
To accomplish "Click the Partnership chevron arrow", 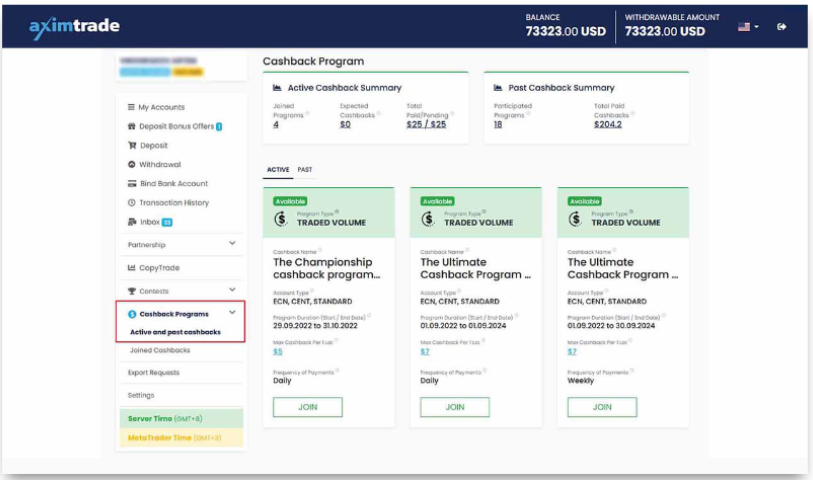I will (x=232, y=243).
